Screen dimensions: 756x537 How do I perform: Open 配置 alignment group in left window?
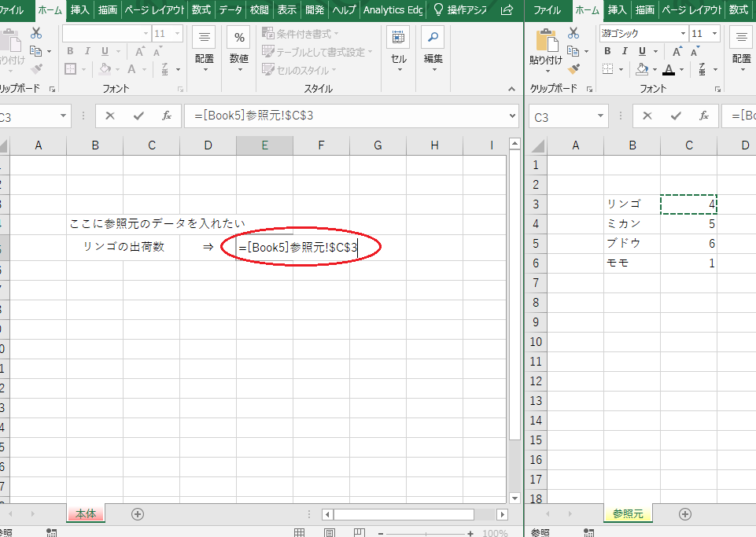204,50
